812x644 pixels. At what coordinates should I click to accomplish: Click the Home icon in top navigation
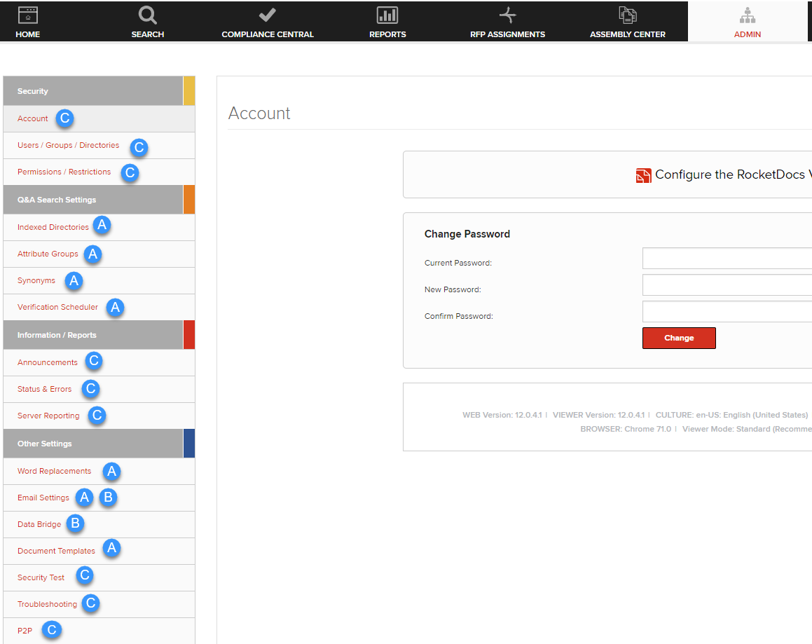click(x=28, y=15)
